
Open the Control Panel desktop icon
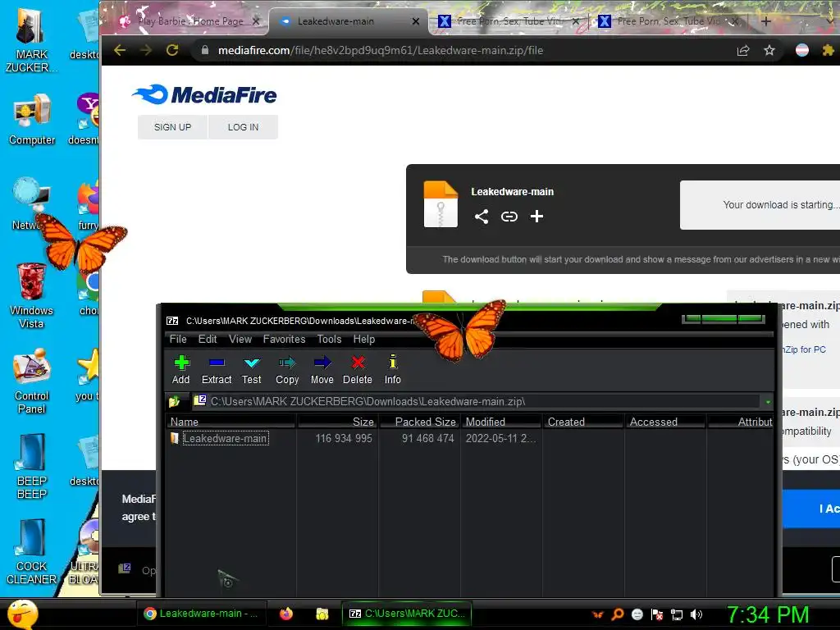point(32,381)
